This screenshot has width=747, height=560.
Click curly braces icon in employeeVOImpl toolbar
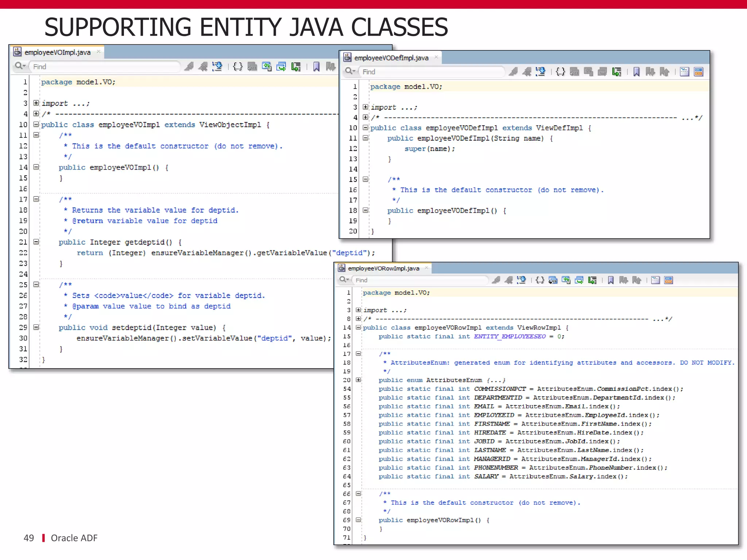point(237,66)
